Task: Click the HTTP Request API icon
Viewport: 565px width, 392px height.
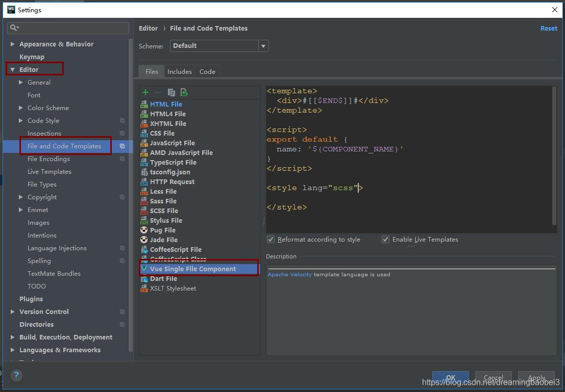Action: tap(144, 182)
